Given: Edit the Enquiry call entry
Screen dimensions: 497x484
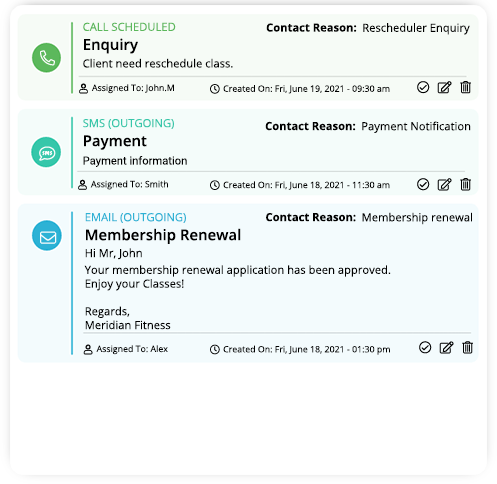Looking at the screenshot, I should [444, 87].
